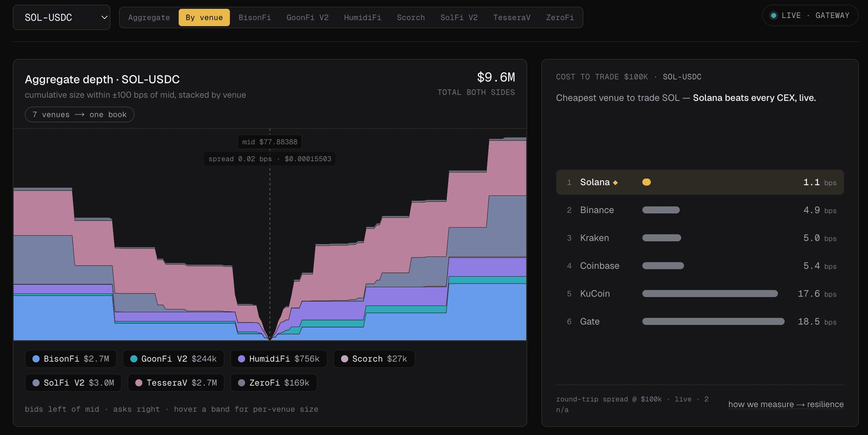The width and height of the screenshot is (868, 435).
Task: Click the teal live status dot
Action: (773, 16)
